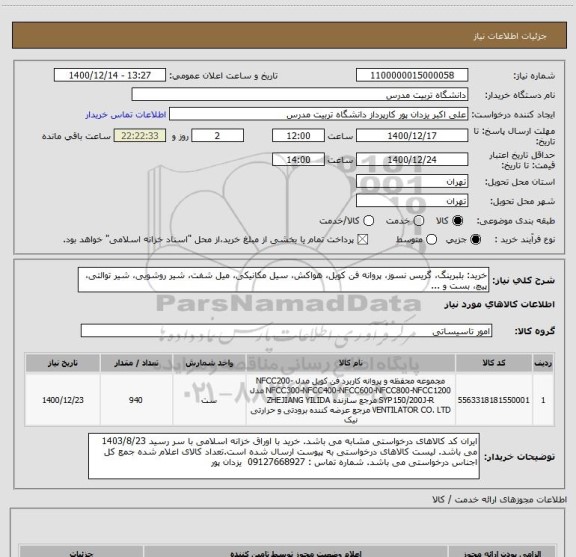Screen dimensions: 576x557
Task: Click the delivery province field تهران
Action: (x=412, y=182)
